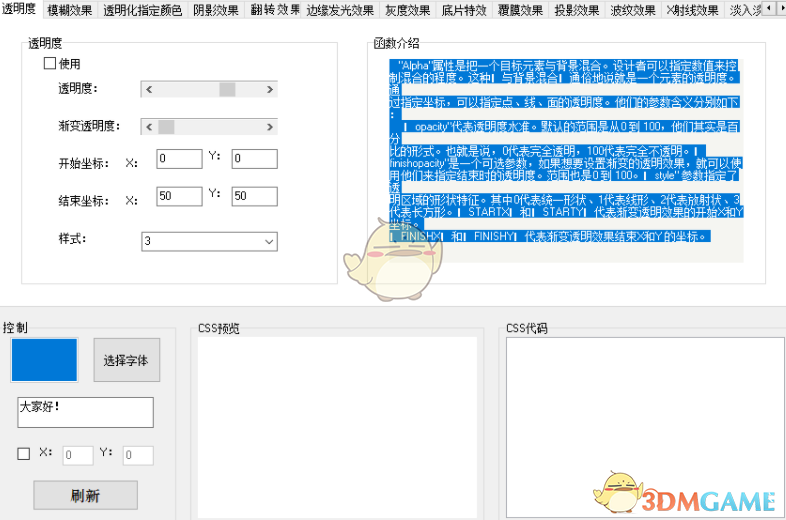Click the 刷新 button
The height and width of the screenshot is (520, 786).
86,495
